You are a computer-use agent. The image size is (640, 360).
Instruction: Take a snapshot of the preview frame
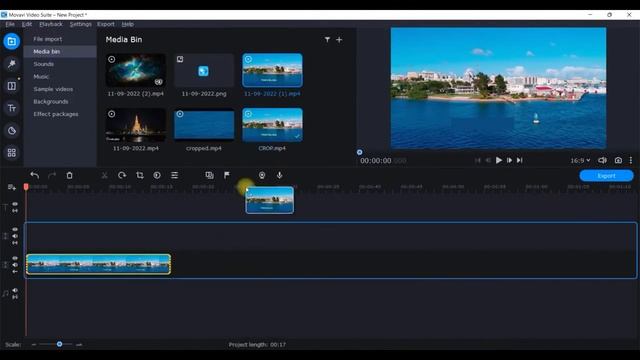point(618,160)
